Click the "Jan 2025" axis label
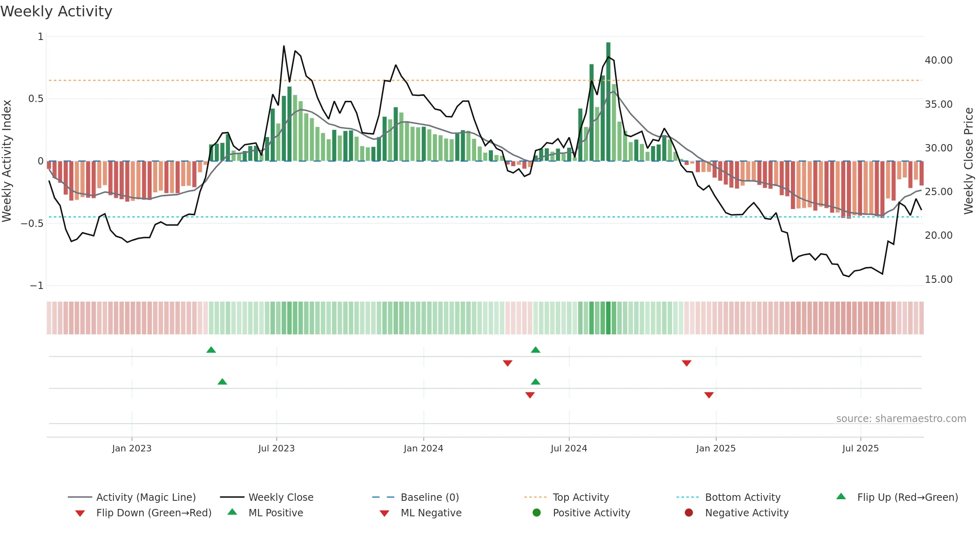The height and width of the screenshot is (551, 980). 716,448
